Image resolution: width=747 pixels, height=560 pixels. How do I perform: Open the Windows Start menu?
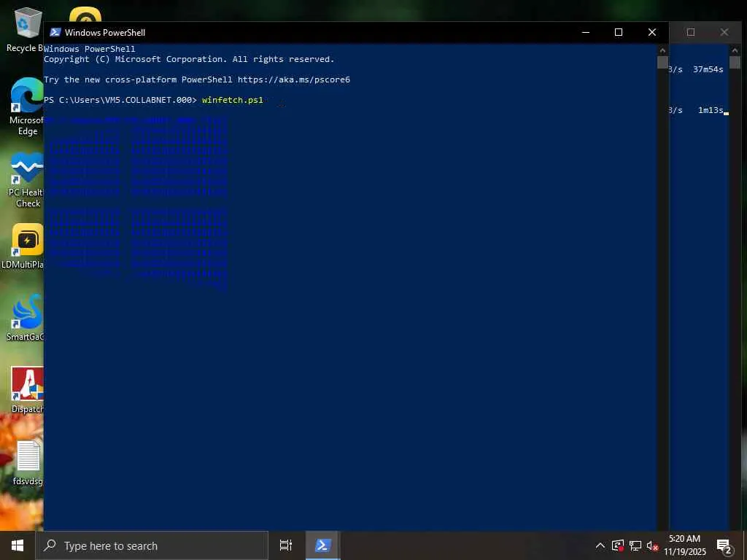coord(18,545)
